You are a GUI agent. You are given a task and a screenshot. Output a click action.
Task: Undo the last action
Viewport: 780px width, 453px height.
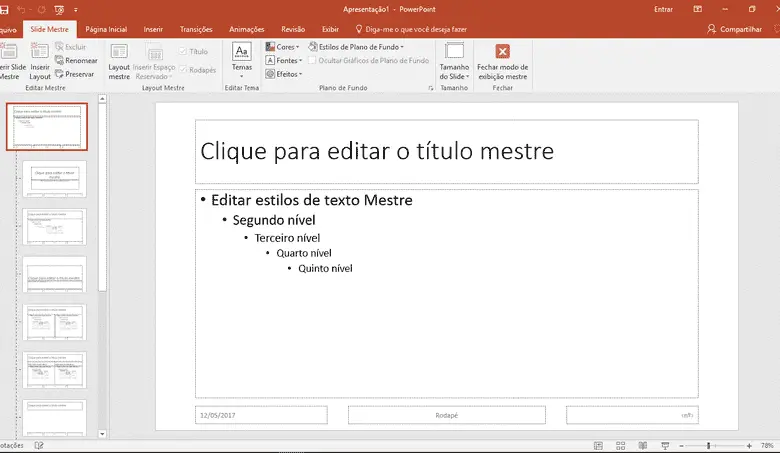click(21, 9)
